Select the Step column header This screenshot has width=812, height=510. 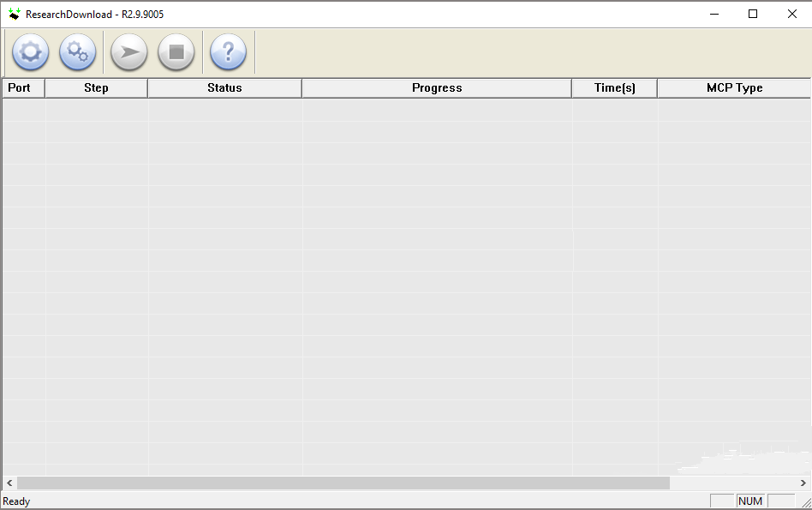pyautogui.click(x=96, y=87)
